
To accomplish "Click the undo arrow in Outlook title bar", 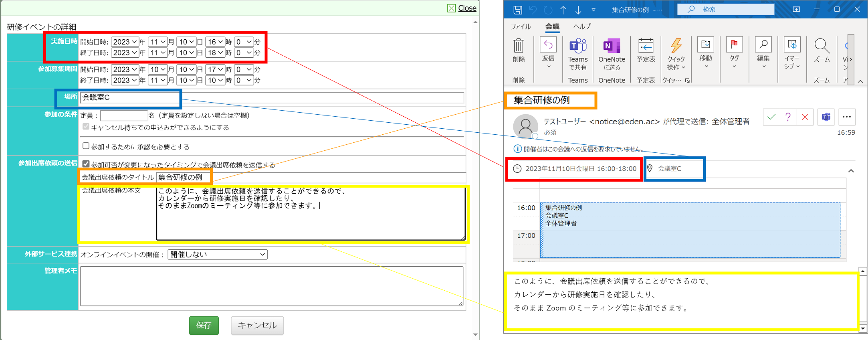I will [x=533, y=10].
